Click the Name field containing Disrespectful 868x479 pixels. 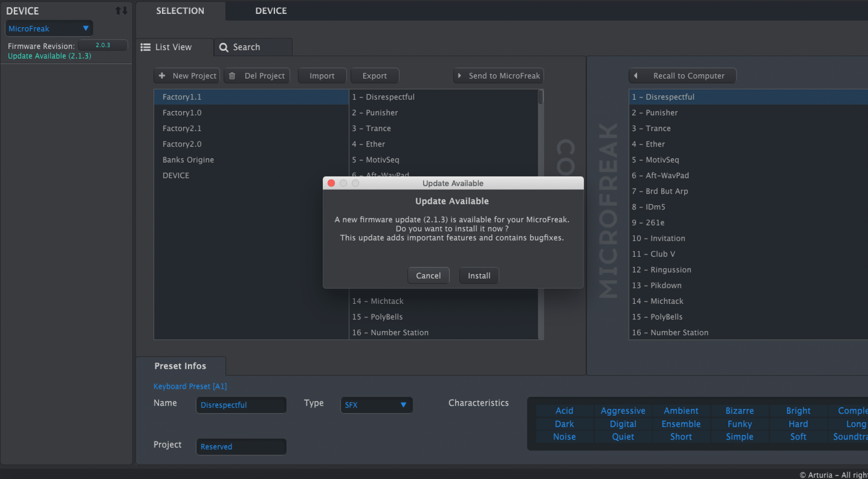(241, 405)
